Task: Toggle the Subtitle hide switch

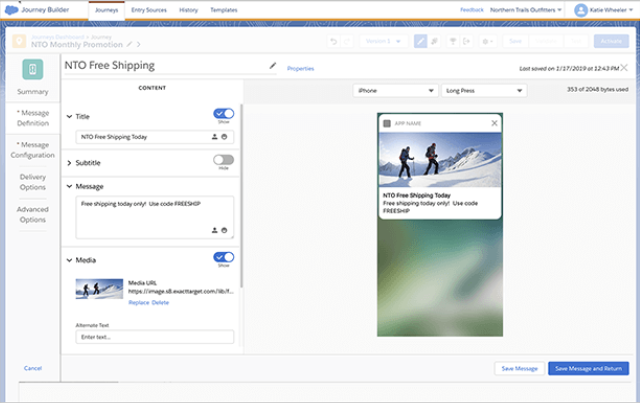Action: (x=224, y=160)
